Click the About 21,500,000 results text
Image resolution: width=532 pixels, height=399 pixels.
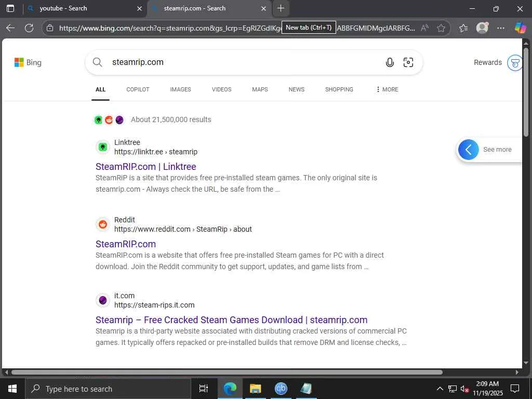coord(171,119)
